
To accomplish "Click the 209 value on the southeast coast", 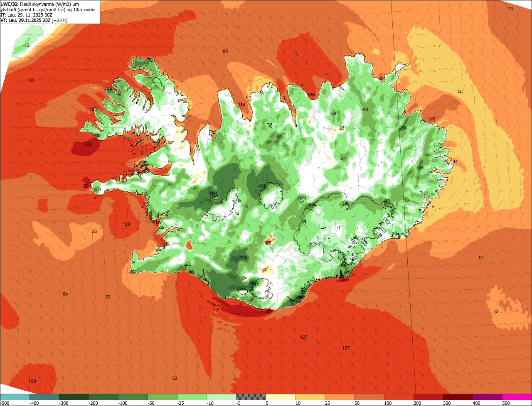I will pyautogui.click(x=343, y=279).
